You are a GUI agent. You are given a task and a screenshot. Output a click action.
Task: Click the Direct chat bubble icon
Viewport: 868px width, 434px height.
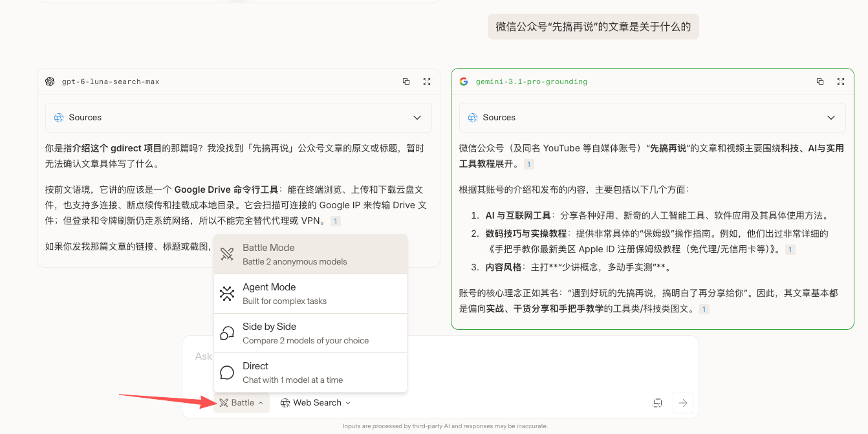tap(227, 373)
